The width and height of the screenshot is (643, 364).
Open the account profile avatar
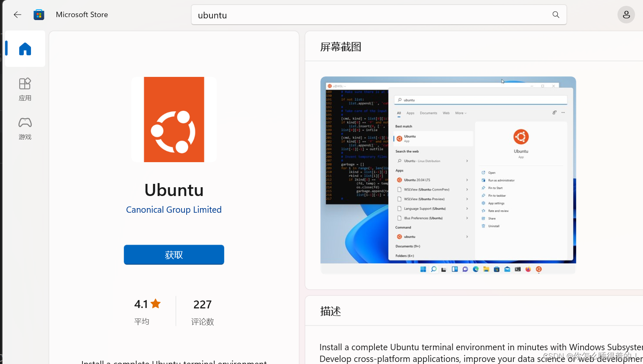[x=626, y=14]
